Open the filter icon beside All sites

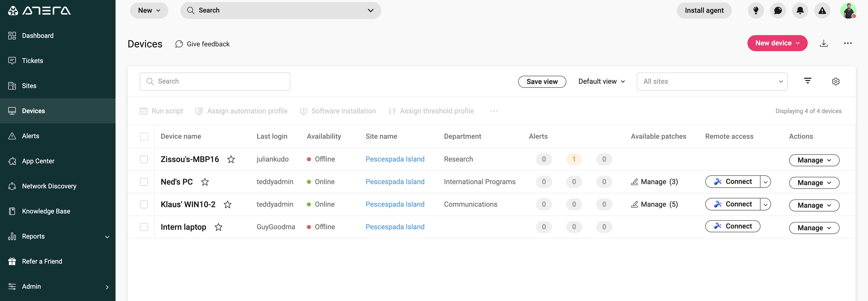tap(807, 81)
